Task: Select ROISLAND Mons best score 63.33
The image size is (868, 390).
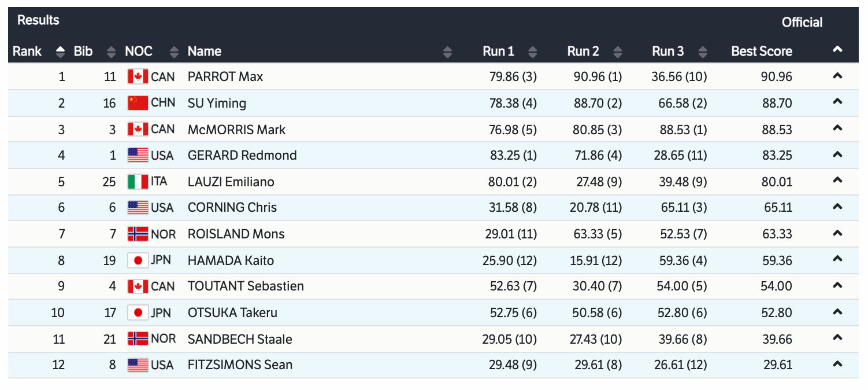Action: 777,234
